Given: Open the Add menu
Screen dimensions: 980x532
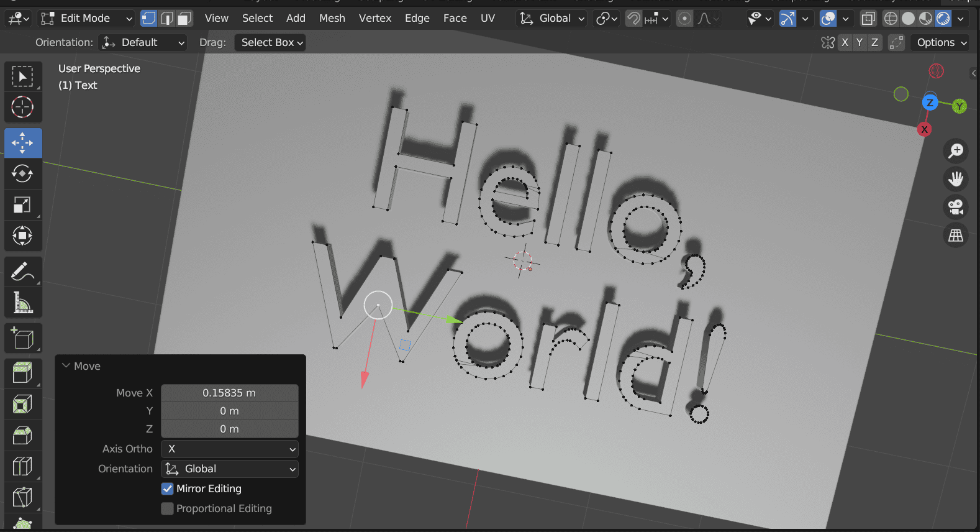Looking at the screenshot, I should tap(296, 19).
